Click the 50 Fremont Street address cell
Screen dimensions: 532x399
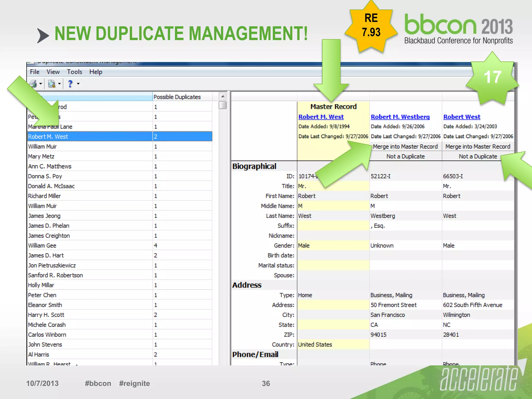point(405,305)
